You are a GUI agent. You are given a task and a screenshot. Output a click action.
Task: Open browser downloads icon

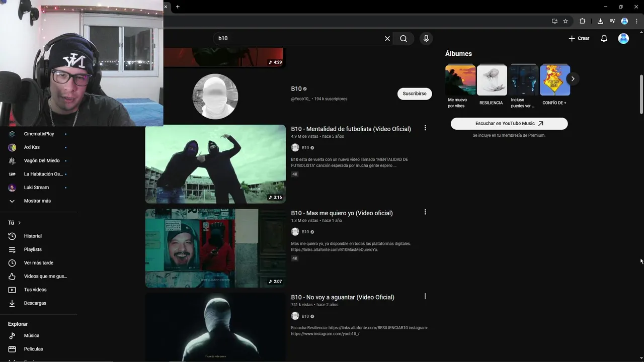[x=600, y=21]
